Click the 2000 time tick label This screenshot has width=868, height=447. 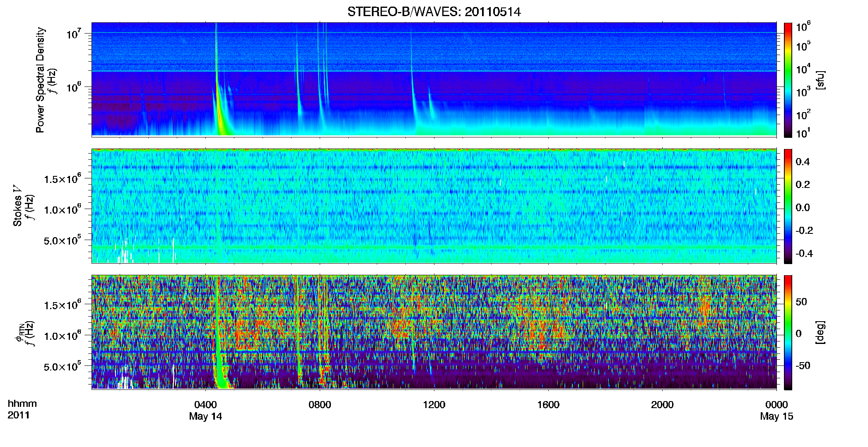click(662, 405)
